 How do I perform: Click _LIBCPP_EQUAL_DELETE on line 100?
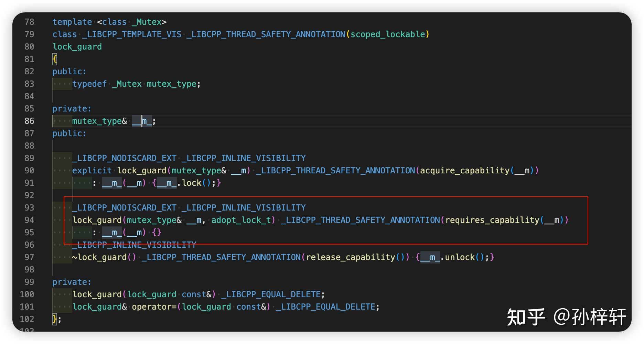(271, 294)
